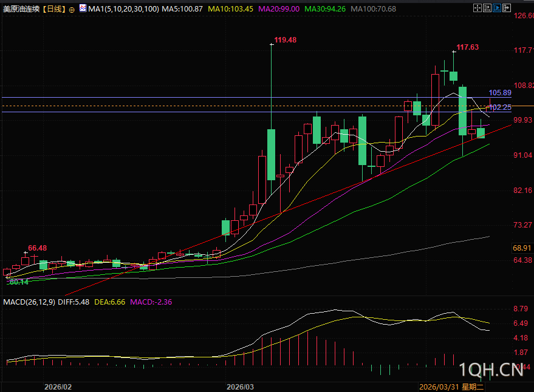Click the MA30:94.26 green label

click(325, 9)
